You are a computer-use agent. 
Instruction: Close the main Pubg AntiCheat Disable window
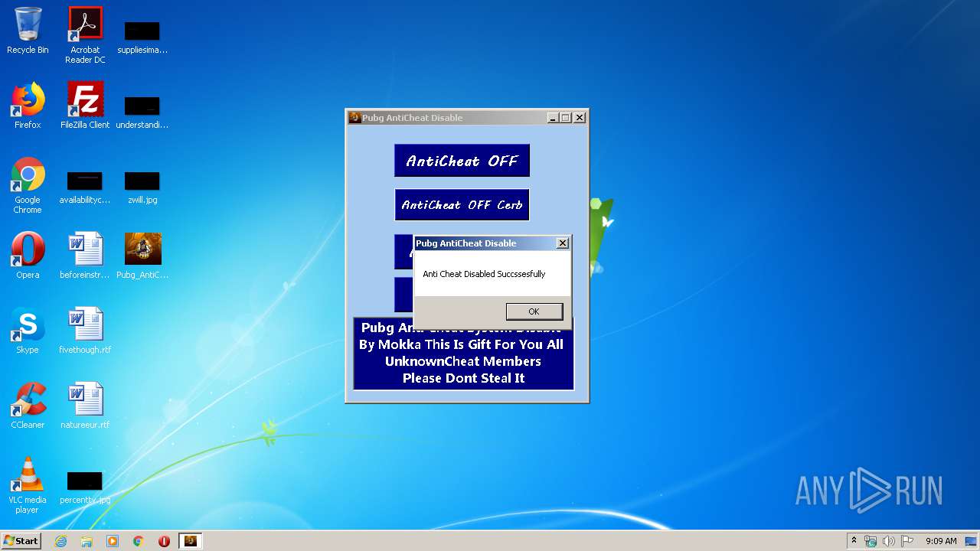[580, 118]
